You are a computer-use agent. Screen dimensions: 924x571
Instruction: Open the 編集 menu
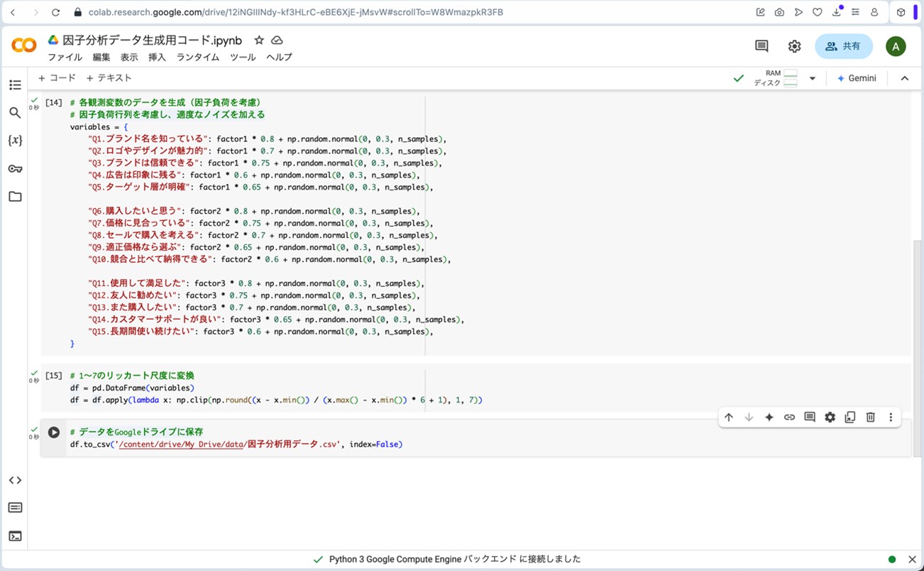[x=101, y=58]
